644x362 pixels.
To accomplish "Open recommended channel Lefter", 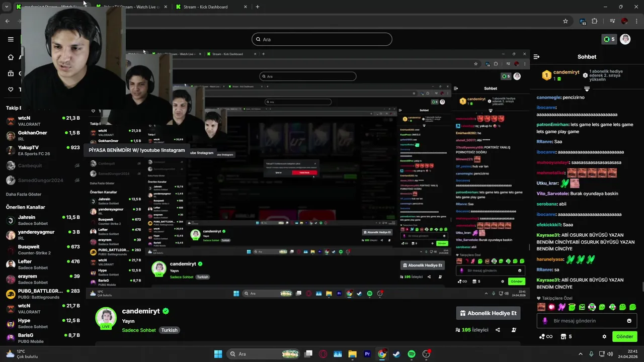I will 43,264.
